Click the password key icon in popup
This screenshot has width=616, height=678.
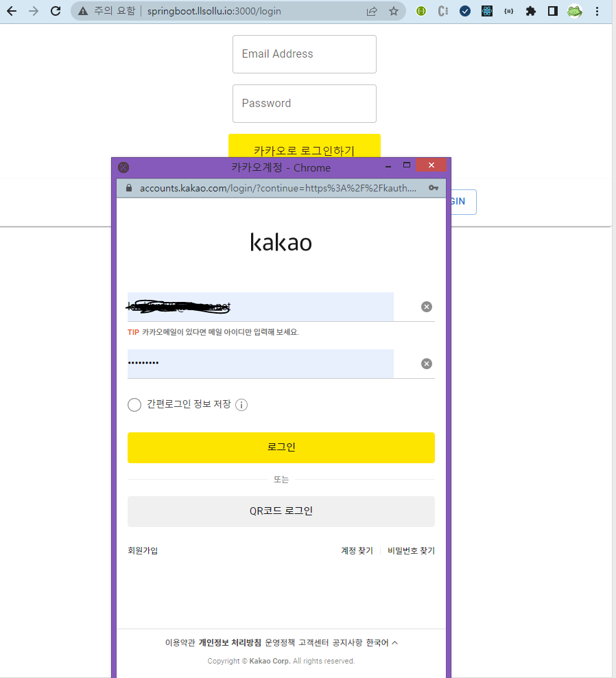coord(434,187)
